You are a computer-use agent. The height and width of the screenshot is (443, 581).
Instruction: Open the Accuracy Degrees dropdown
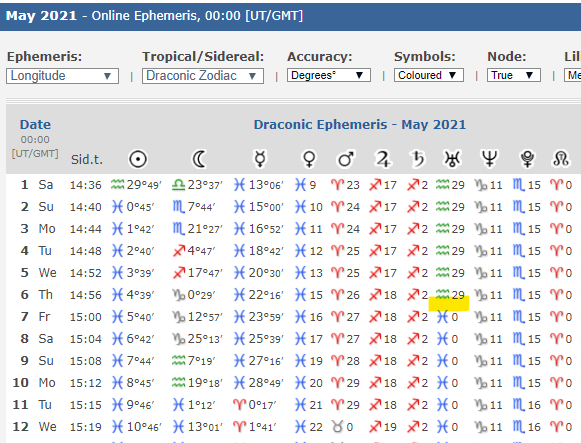click(x=329, y=75)
